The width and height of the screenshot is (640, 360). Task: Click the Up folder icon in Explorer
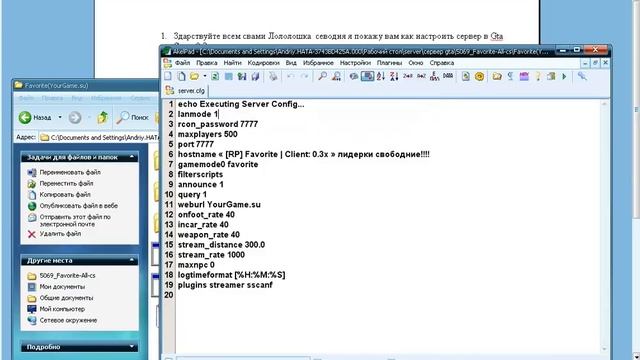point(102,118)
